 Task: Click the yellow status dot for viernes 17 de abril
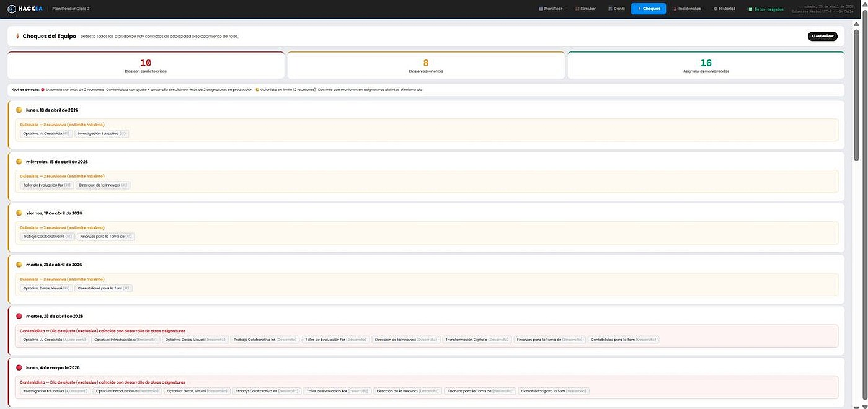[x=19, y=213]
